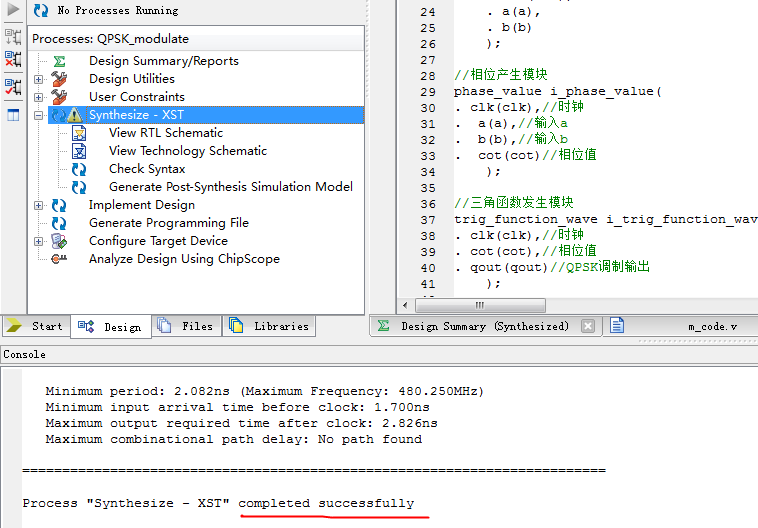Click the blue panel layout icon in sidebar
Viewport: 758px width, 528px height.
click(13, 115)
